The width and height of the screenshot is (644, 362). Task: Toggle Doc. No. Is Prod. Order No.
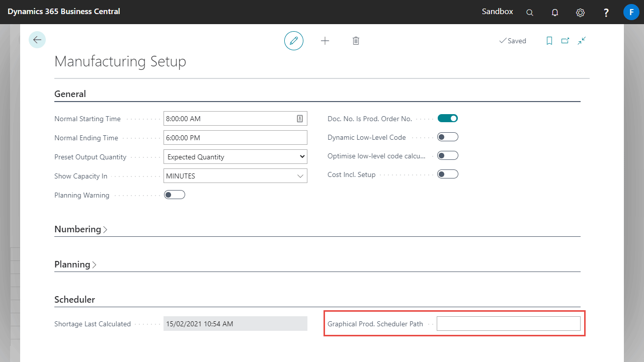pos(448,118)
